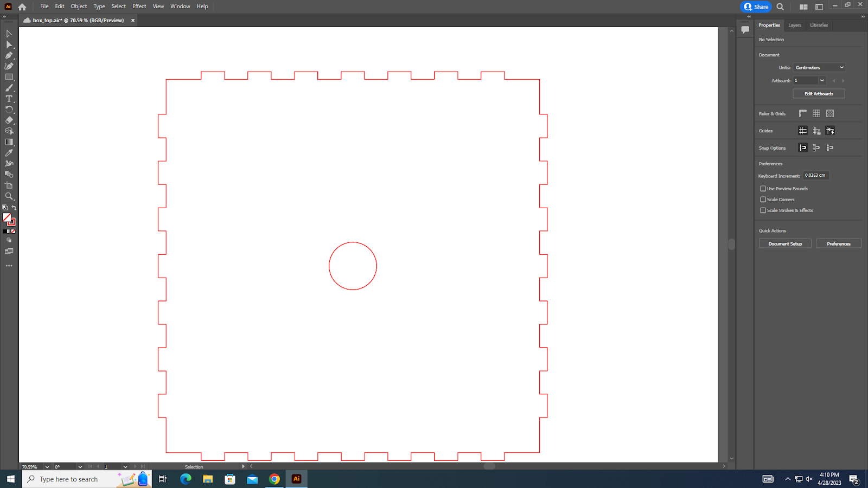Toggle Smart Guides

point(830,131)
